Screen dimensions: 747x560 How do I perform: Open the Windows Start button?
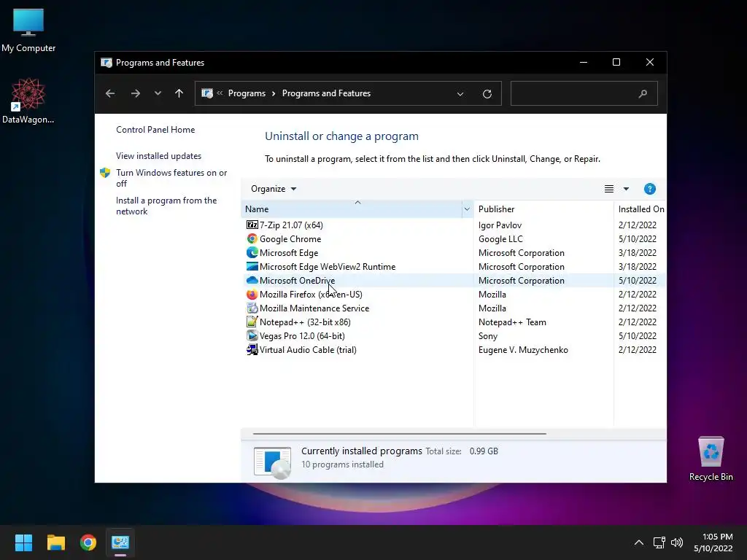click(x=23, y=542)
